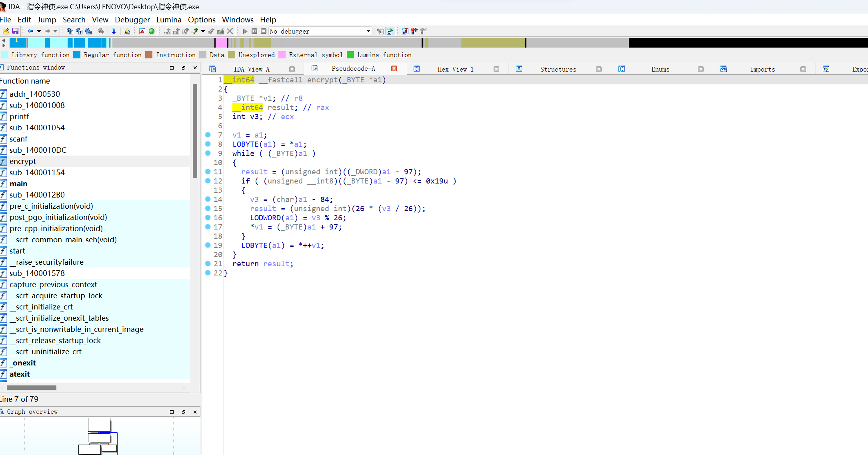Click the Regular function color swatch

(x=77, y=55)
